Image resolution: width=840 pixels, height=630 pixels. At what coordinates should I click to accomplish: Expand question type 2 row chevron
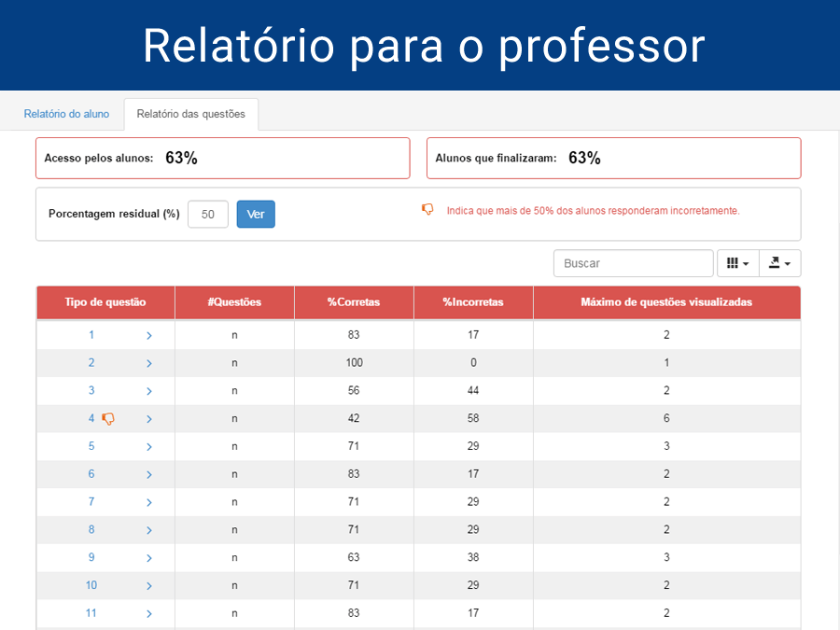[x=149, y=363]
